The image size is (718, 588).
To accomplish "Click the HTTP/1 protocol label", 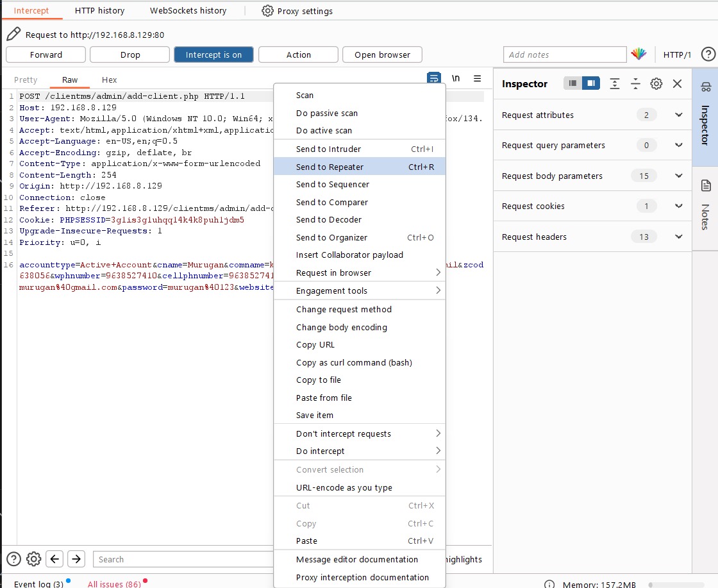I will (x=677, y=55).
